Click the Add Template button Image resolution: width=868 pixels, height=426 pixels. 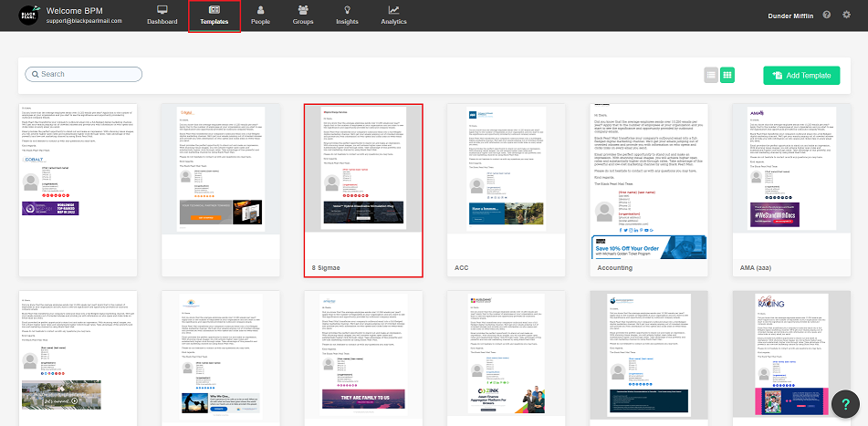click(800, 75)
